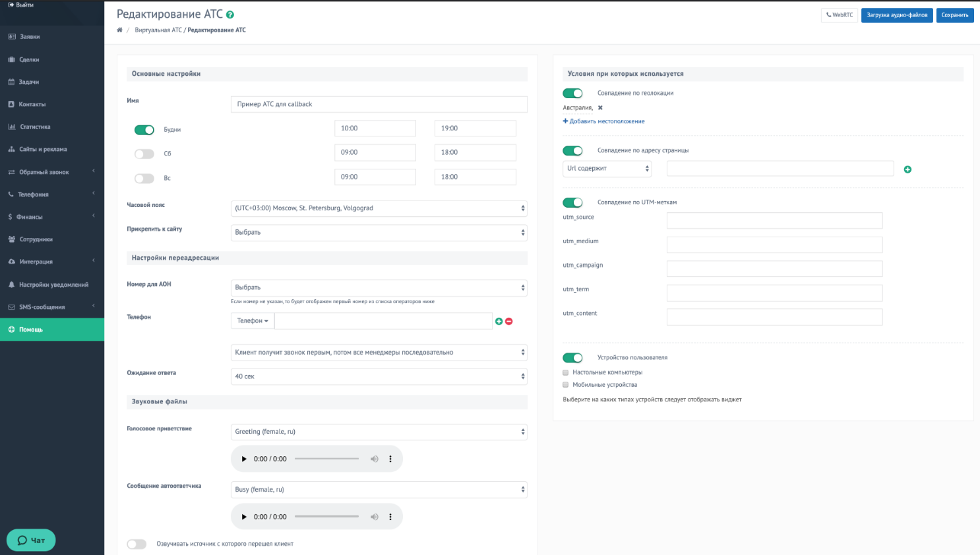Image resolution: width=980 pixels, height=555 pixels.
Task: Open the Номер для АОН dropdown
Action: click(x=379, y=288)
